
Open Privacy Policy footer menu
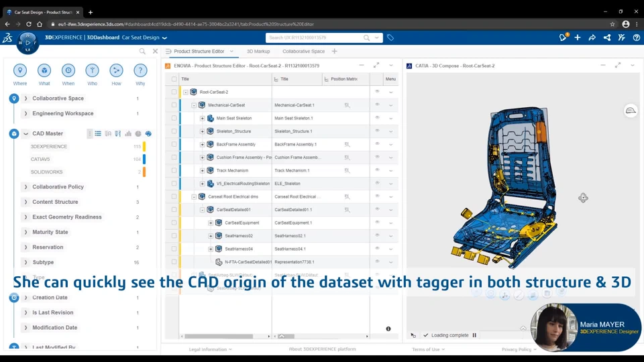click(519, 349)
